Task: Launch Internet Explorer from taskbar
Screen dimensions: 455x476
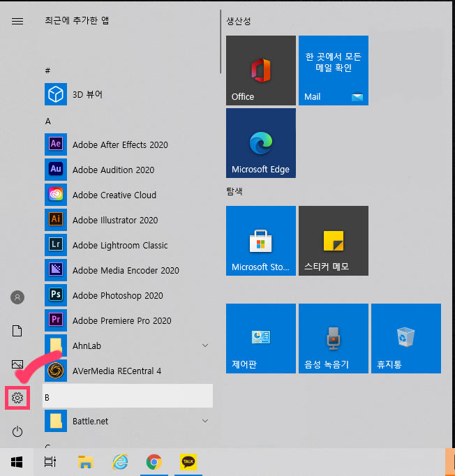Action: pyautogui.click(x=120, y=462)
